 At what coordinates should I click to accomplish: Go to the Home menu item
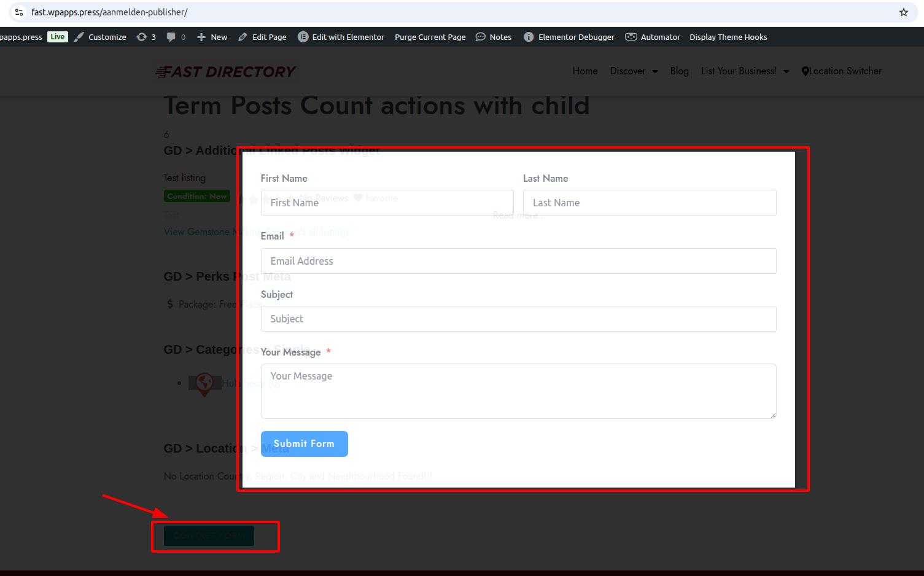click(584, 71)
